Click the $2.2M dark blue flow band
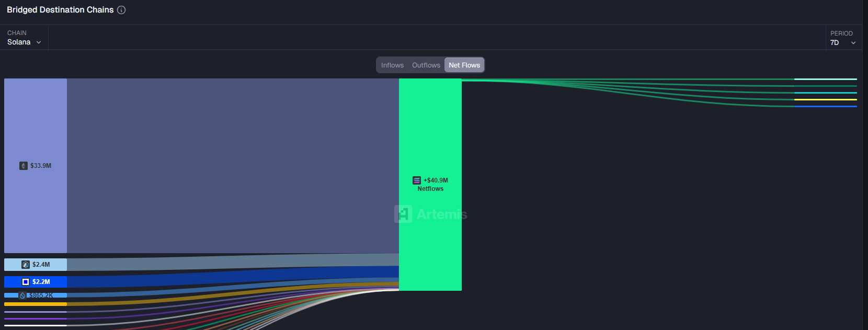The width and height of the screenshot is (868, 330). click(233, 278)
